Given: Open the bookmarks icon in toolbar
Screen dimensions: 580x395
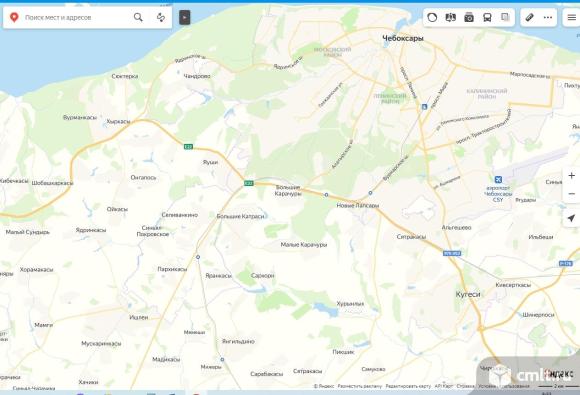Looking at the screenshot, I should click(x=505, y=17).
